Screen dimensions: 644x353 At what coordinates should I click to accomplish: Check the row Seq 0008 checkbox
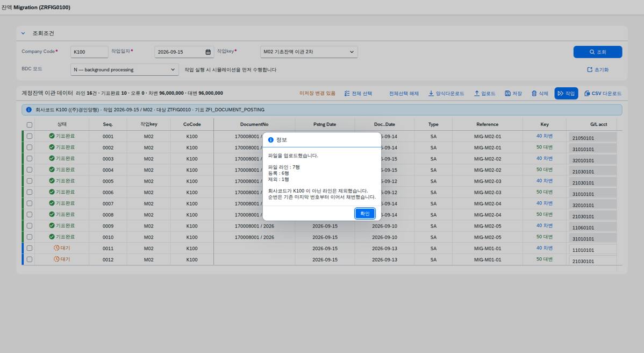(x=30, y=215)
